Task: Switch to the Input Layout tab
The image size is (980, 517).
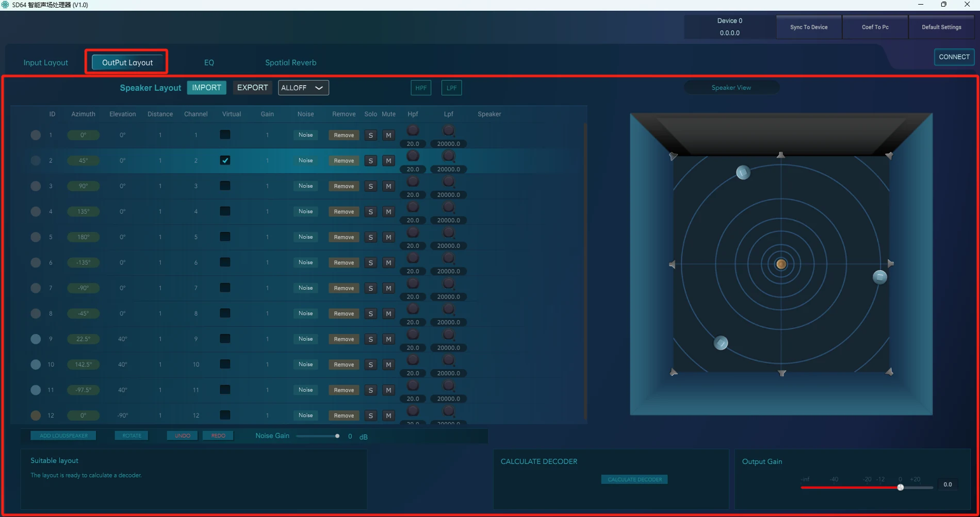Action: (45, 62)
